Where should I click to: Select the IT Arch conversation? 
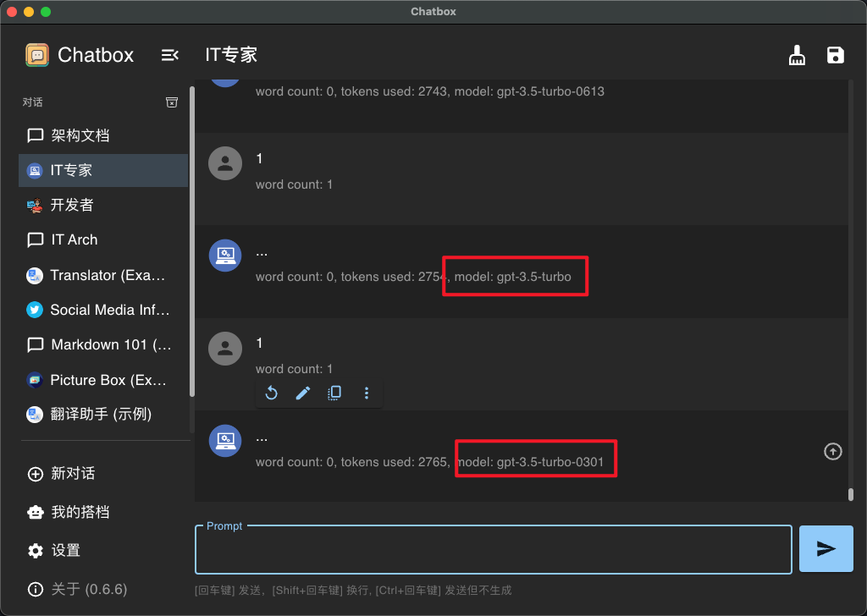[x=85, y=239]
